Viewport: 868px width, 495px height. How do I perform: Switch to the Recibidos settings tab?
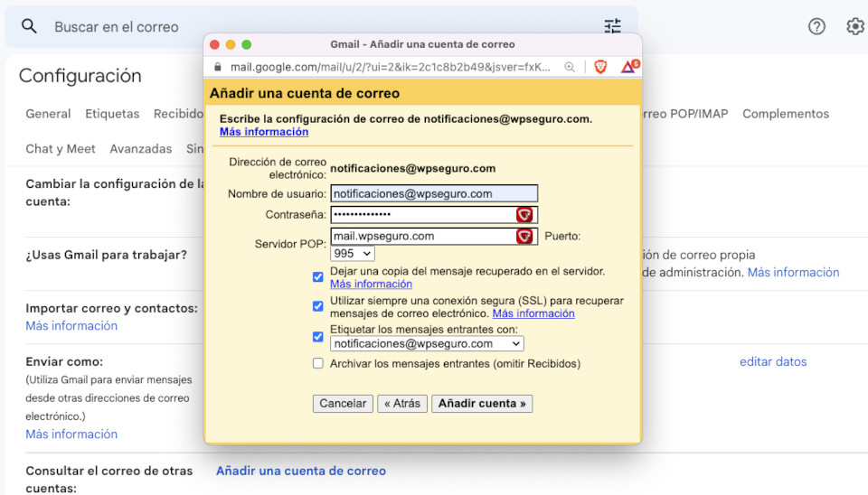point(178,114)
